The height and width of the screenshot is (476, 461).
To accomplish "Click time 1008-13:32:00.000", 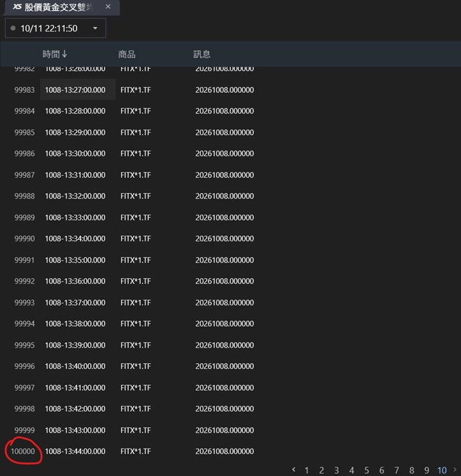I will (x=75, y=196).
